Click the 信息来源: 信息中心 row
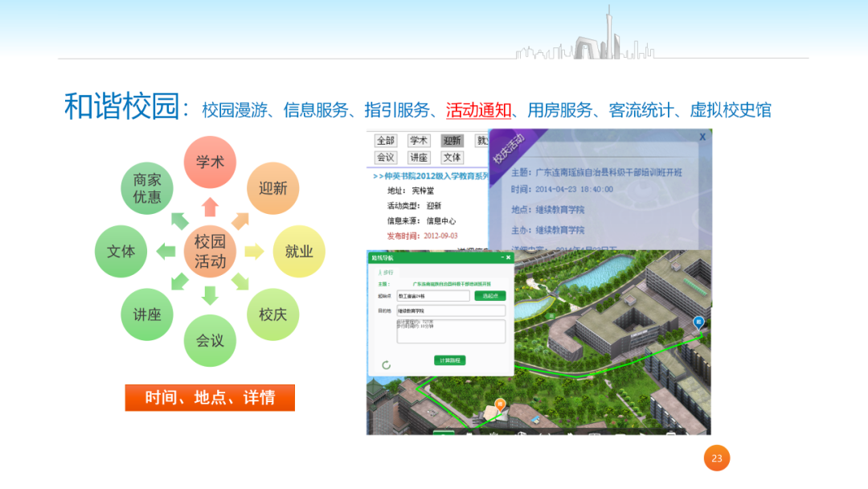Screen dimensions: 868x489 [x=421, y=221]
